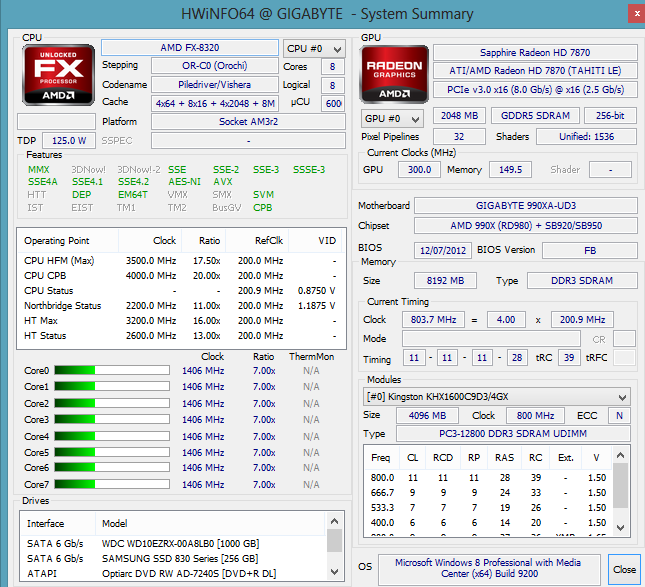Click the DDR3 SDRAM memory type field
The width and height of the screenshot is (645, 587).
(582, 281)
